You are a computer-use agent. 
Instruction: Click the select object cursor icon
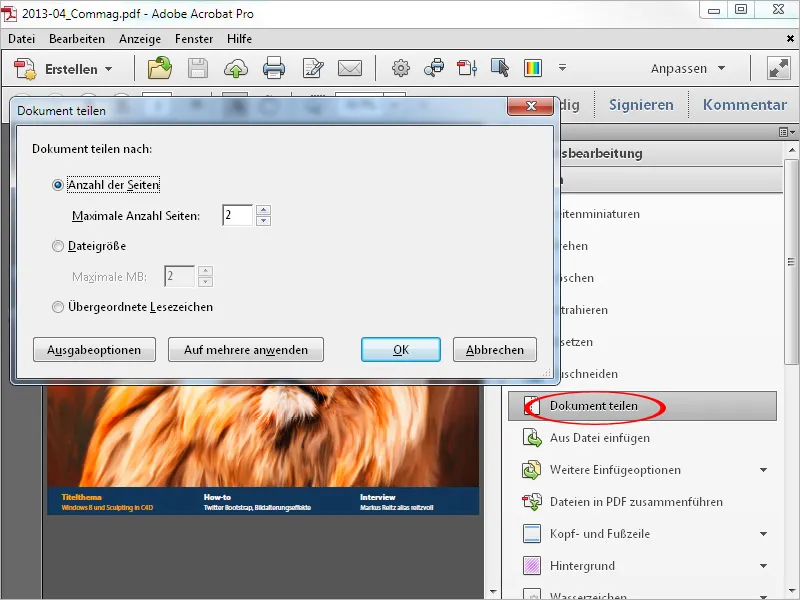tap(499, 68)
